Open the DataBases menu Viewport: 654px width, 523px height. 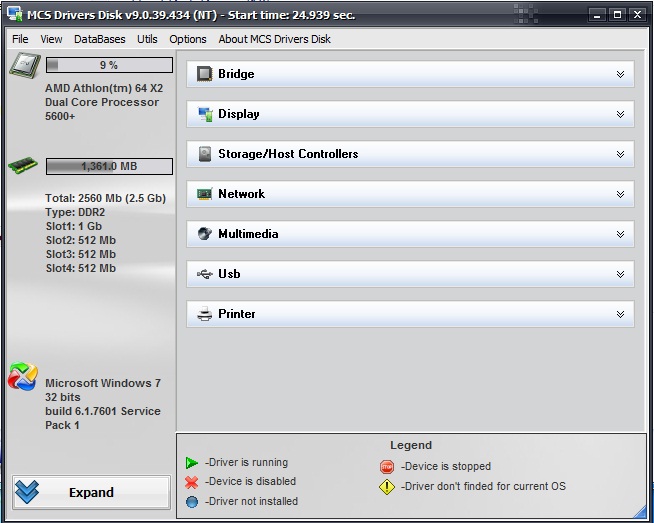(100, 39)
